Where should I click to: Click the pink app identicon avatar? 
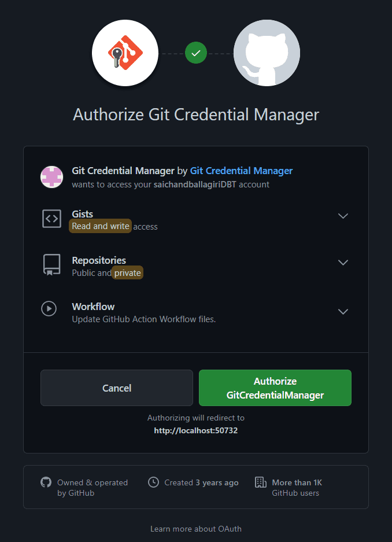(52, 177)
